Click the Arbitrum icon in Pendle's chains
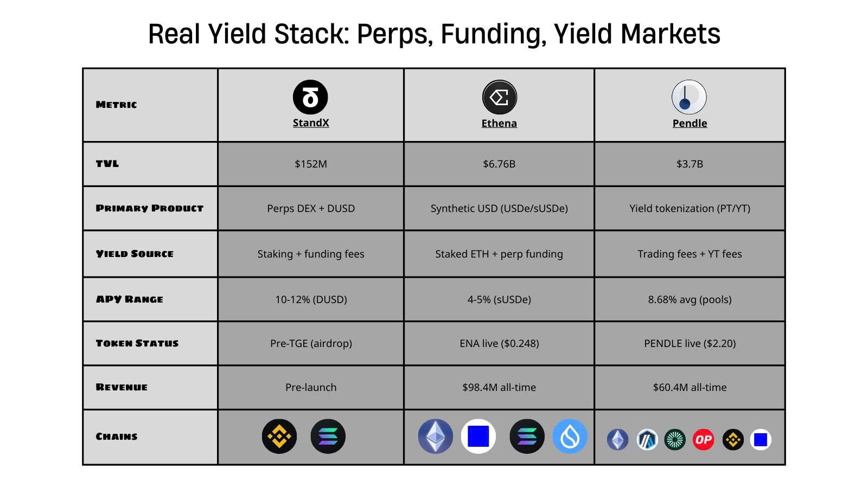This screenshot has width=868, height=488. click(647, 439)
